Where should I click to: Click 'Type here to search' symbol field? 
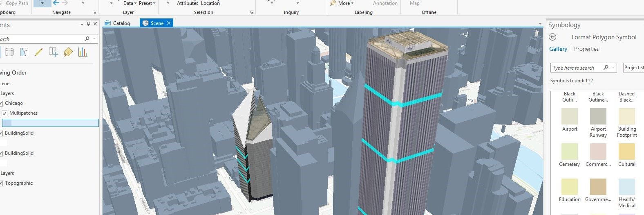pos(584,68)
